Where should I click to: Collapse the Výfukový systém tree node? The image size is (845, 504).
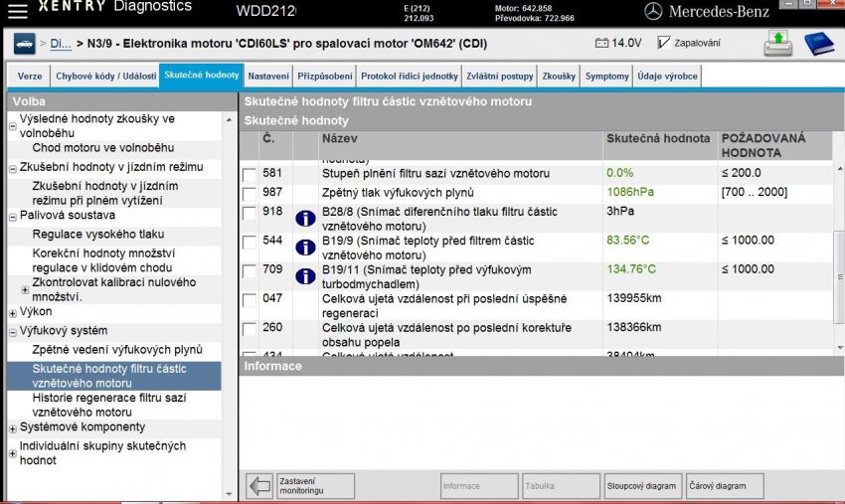click(12, 332)
